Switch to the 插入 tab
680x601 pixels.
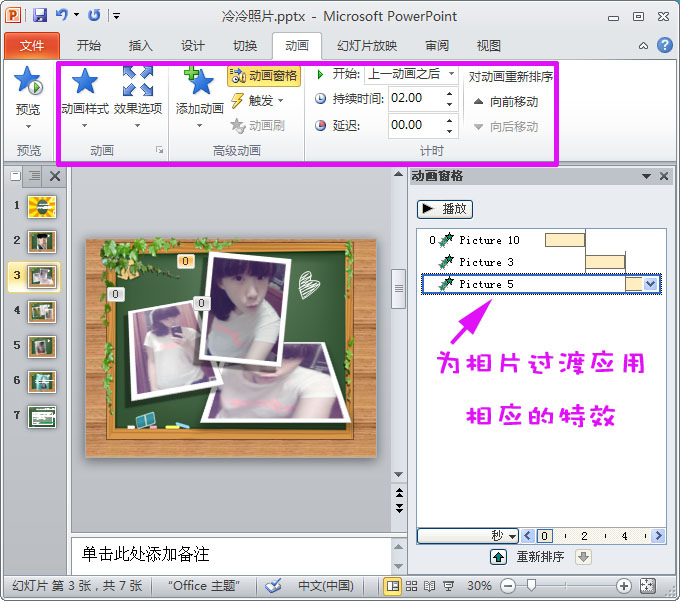tap(141, 46)
